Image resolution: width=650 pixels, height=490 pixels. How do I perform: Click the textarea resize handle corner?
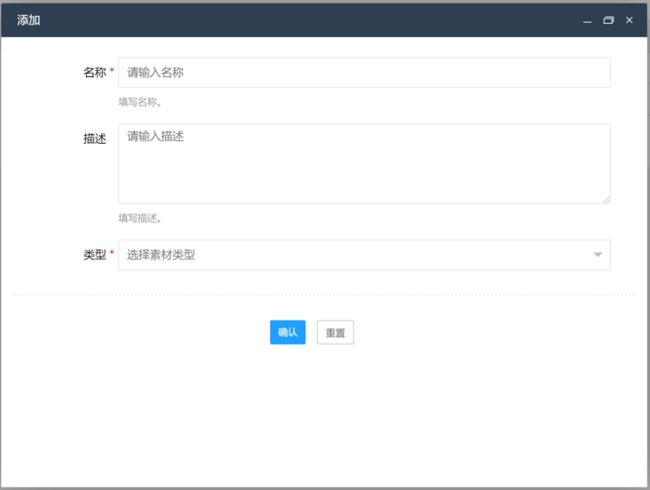pyautogui.click(x=606, y=200)
